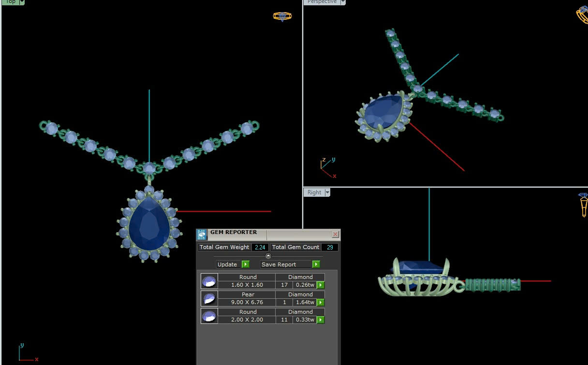Open the Right viewport dropdown arrow
Viewport: 588px width, 365px height.
328,192
